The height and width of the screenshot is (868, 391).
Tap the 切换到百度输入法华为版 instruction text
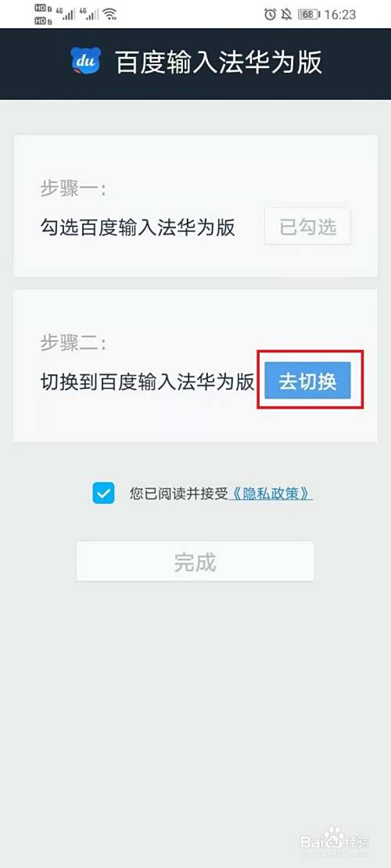pyautogui.click(x=147, y=381)
